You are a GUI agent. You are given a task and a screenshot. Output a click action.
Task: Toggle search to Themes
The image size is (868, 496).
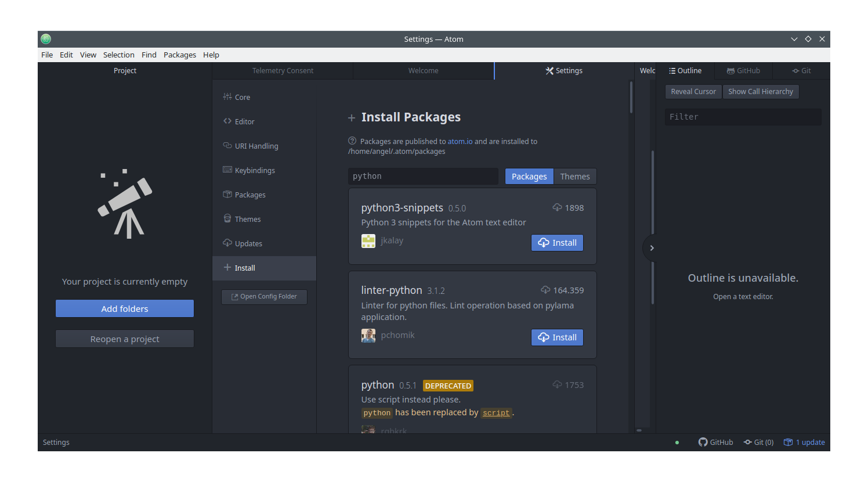click(575, 177)
